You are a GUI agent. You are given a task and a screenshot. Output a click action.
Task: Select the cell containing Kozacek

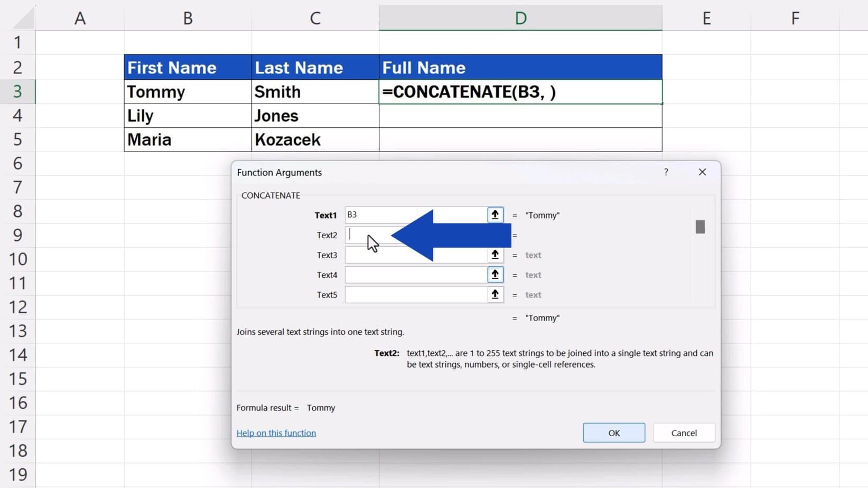(315, 139)
